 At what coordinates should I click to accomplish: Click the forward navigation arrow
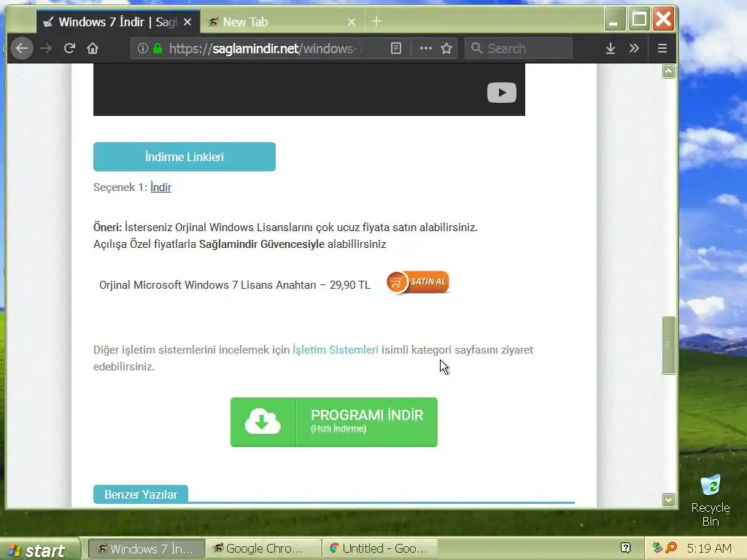click(x=46, y=48)
